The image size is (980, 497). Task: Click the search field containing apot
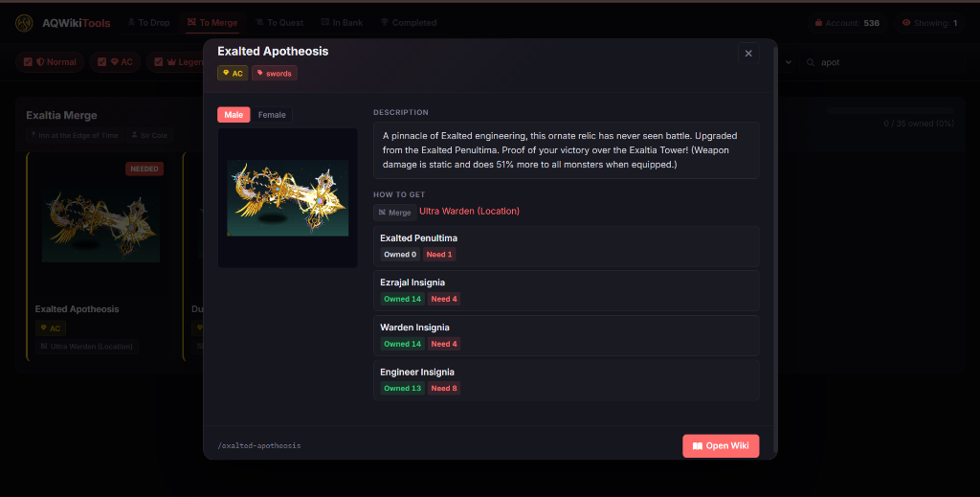881,62
